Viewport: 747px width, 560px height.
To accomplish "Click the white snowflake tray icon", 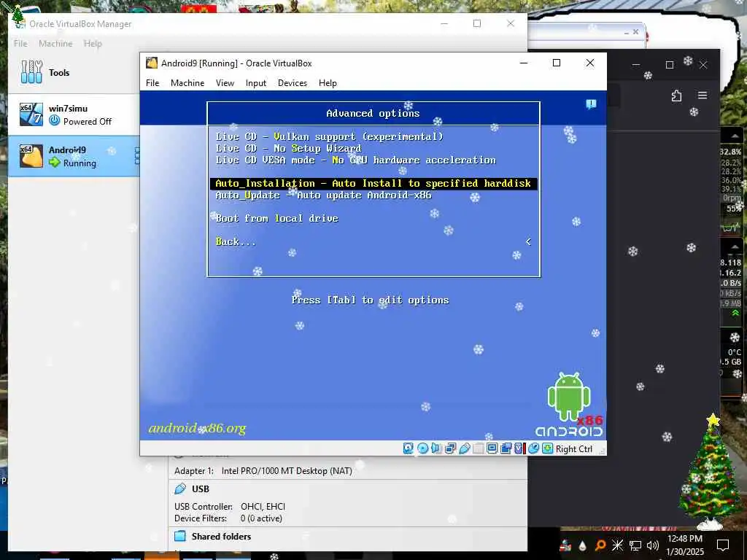I will tap(617, 545).
